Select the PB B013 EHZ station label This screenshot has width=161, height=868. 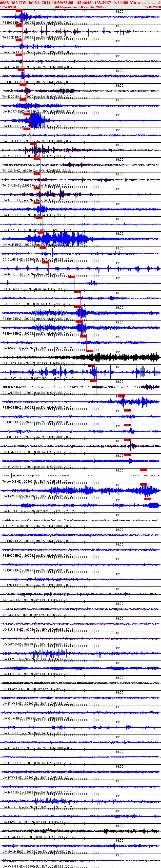click(x=37, y=319)
